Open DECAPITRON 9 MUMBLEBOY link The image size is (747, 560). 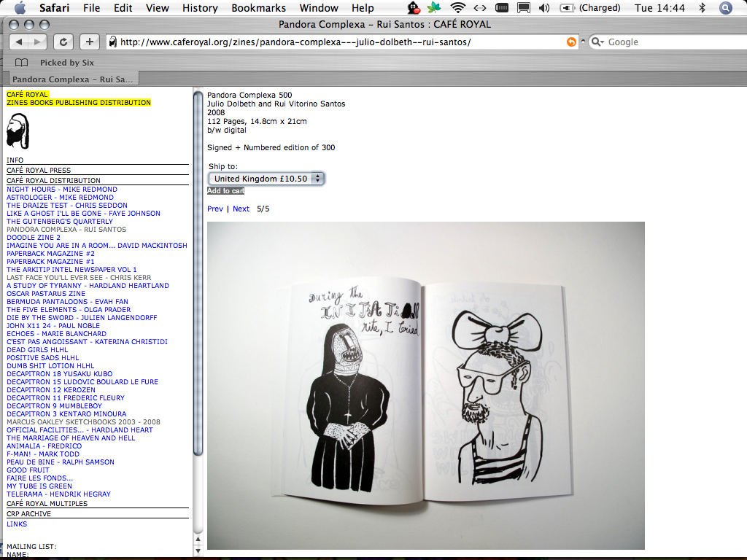(x=54, y=405)
